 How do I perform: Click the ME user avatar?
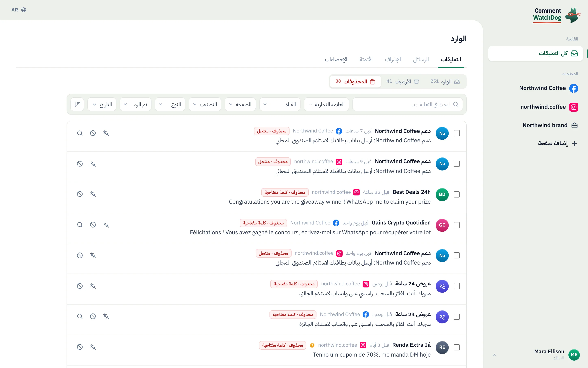pyautogui.click(x=574, y=355)
